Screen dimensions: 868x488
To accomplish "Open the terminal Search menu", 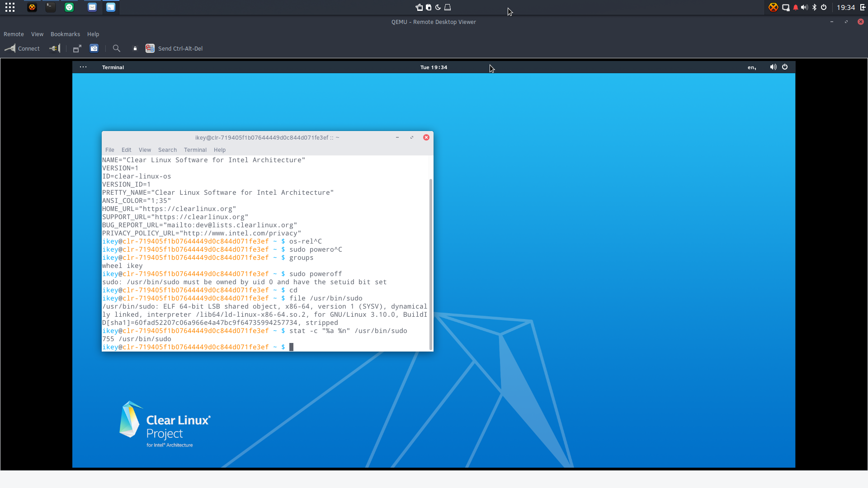I will coord(167,150).
